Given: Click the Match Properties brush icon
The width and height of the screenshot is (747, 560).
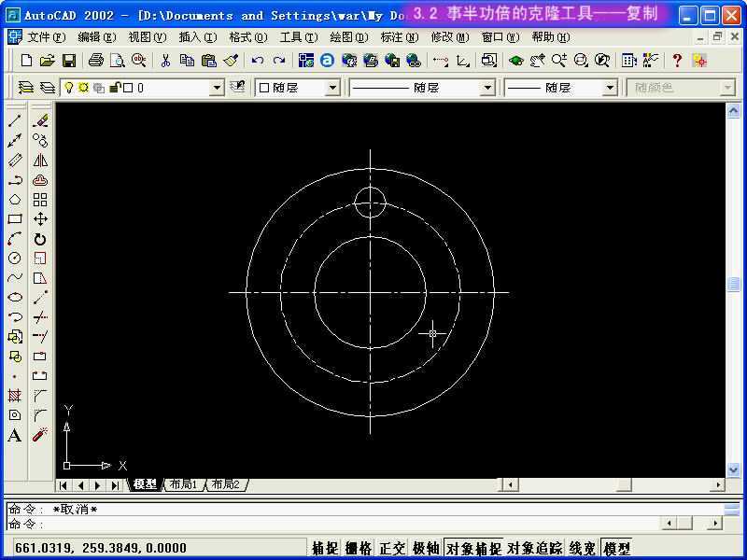Looking at the screenshot, I should point(232,61).
